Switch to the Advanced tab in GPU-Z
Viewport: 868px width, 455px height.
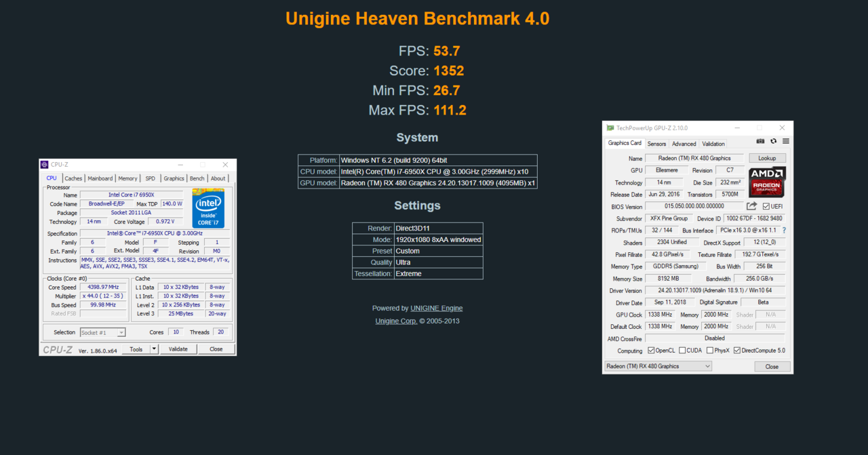point(684,144)
